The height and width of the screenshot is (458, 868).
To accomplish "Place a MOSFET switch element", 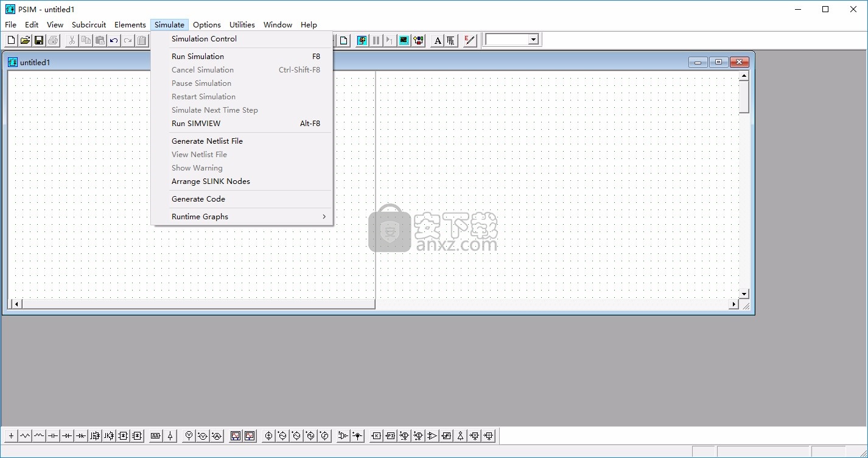I will point(95,435).
